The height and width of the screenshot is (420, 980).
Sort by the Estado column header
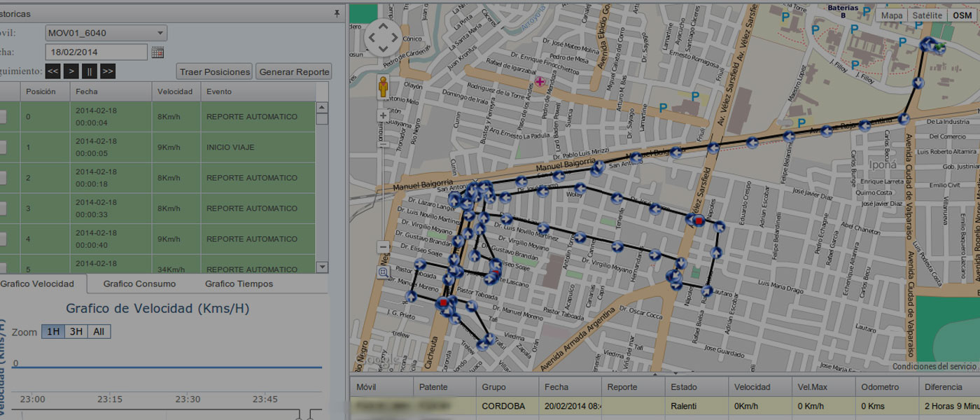(696, 387)
